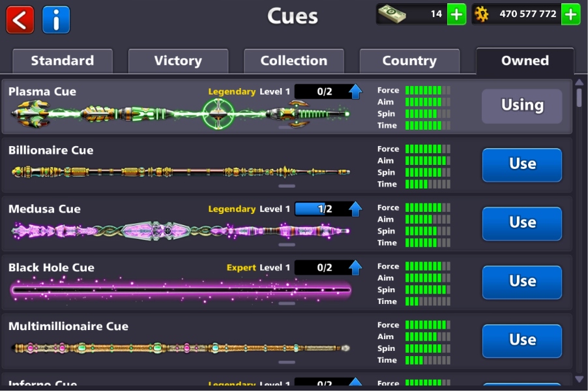The height and width of the screenshot is (392, 588).
Task: Click the Plasma Cue name
Action: coord(42,91)
